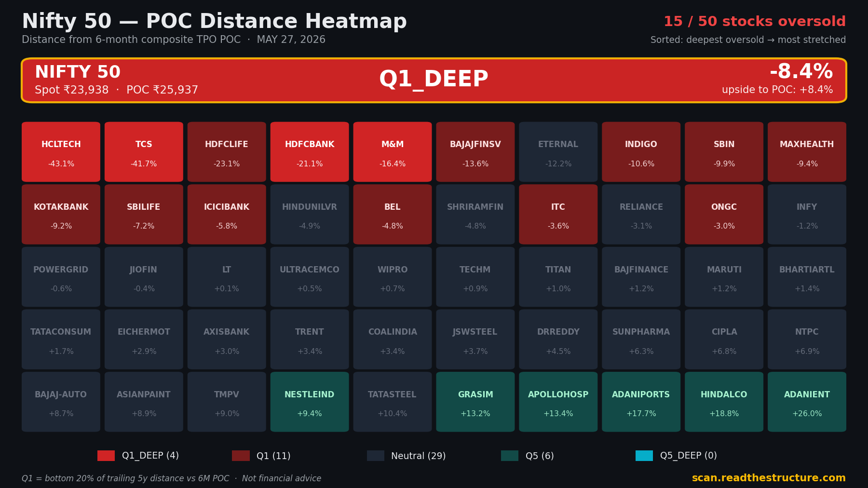The width and height of the screenshot is (868, 488).
Task: Click the ADANIPORTS +17.7% tile
Action: click(x=641, y=402)
